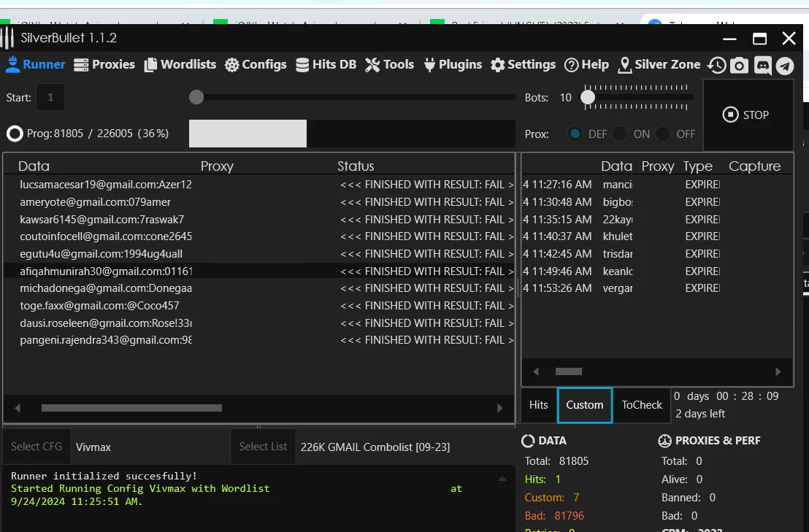This screenshot has height=532, width=809.
Task: Open the Plugins tab
Action: tap(453, 64)
